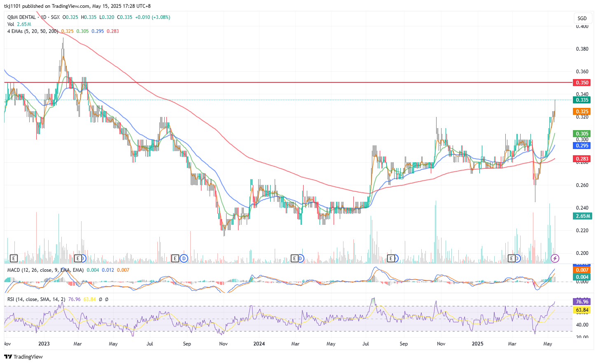Click the dividend D marker beside March 2023 earnings
This screenshot has width=598, height=364.
(84, 258)
